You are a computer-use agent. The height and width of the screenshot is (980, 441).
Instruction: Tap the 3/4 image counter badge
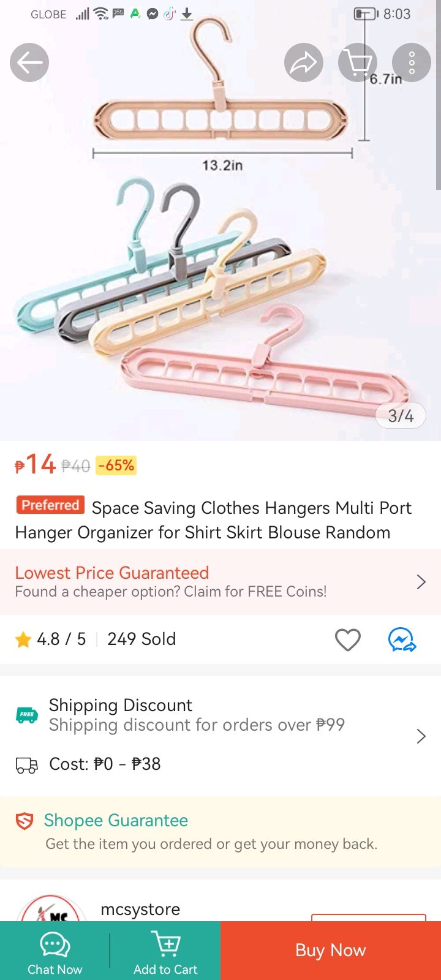click(x=401, y=416)
